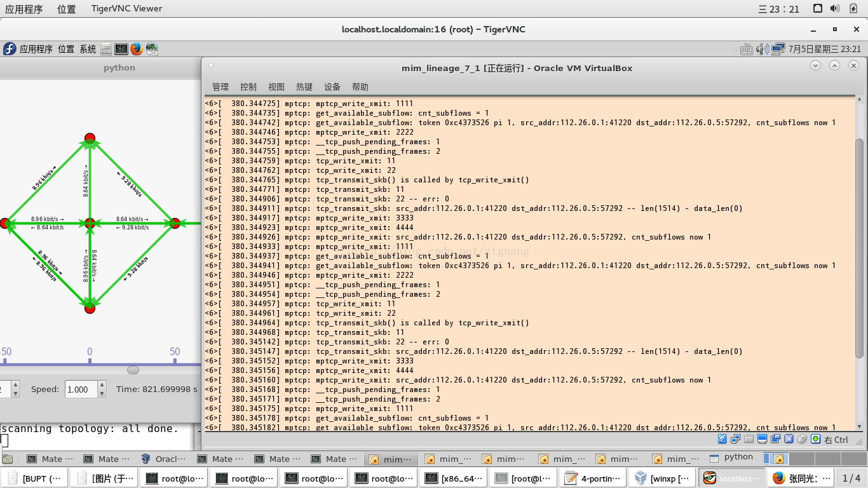Open the 视图 menu in VirtualBox

pos(276,87)
